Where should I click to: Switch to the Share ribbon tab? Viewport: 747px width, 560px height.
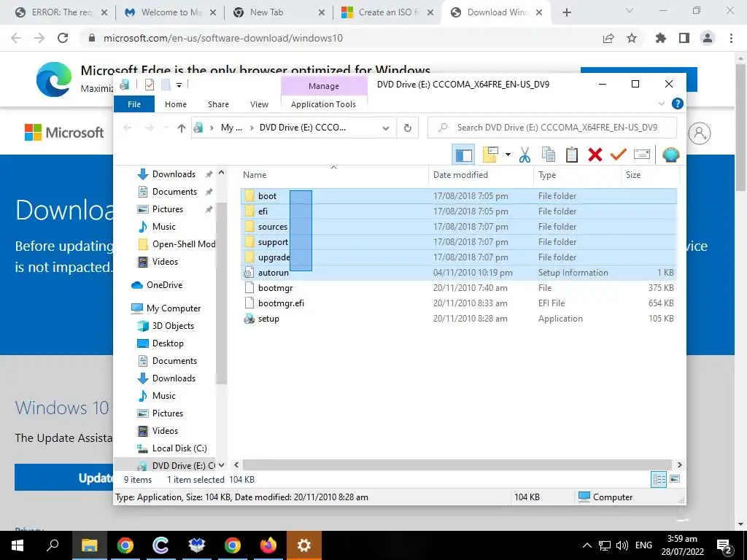[x=218, y=104]
